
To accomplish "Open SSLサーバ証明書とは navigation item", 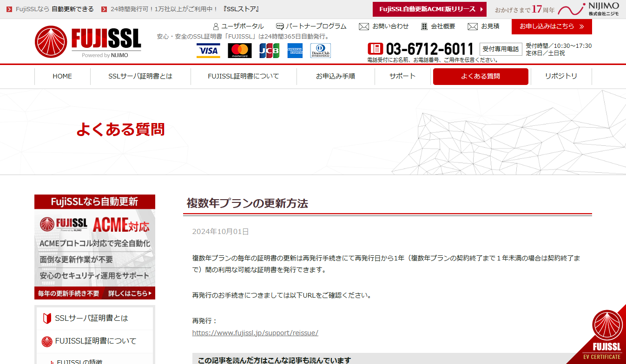I will tap(140, 76).
